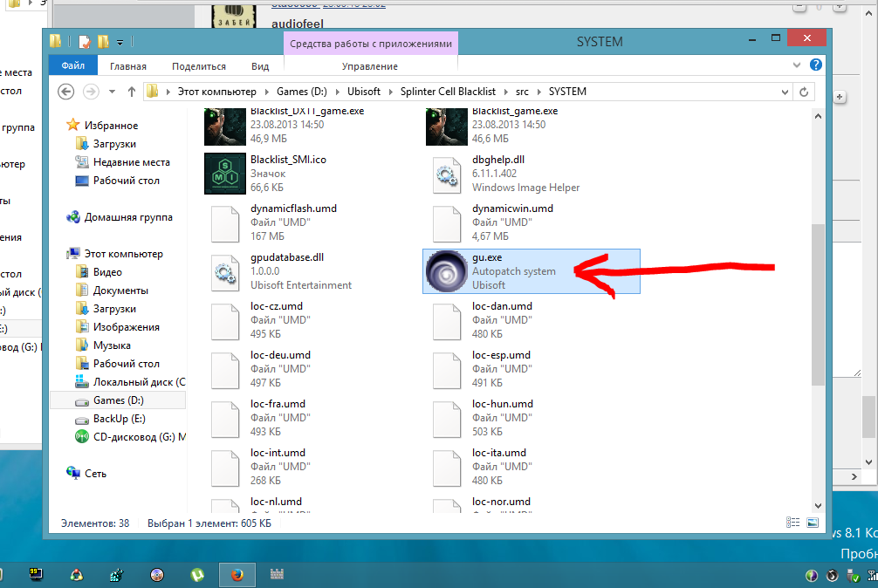This screenshot has height=588, width=878.
Task: Select the dynamicwin.umd file icon
Action: pos(446,222)
